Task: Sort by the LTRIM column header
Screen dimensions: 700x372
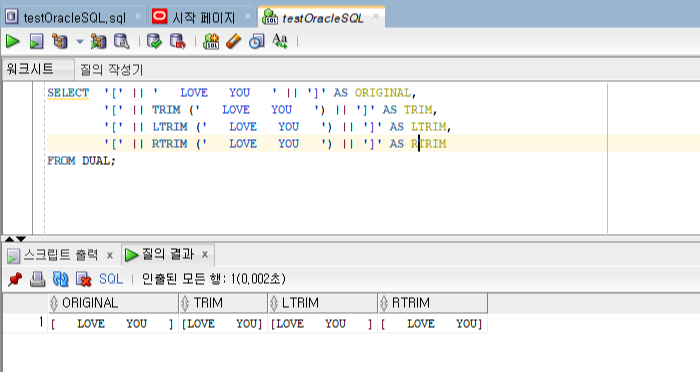Action: tap(322, 303)
